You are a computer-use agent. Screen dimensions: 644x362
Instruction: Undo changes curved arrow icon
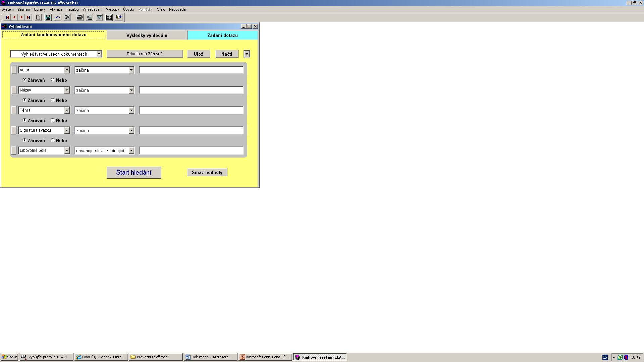[x=58, y=17]
